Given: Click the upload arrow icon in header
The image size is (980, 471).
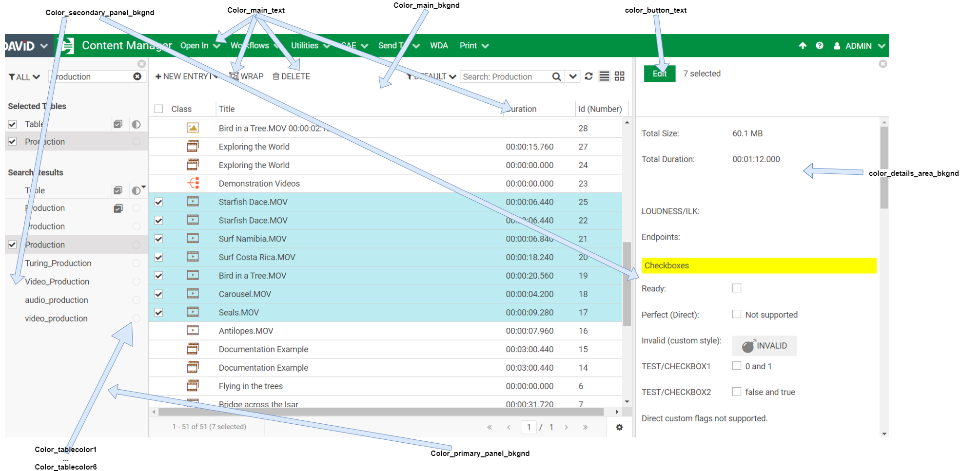Looking at the screenshot, I should tap(803, 46).
